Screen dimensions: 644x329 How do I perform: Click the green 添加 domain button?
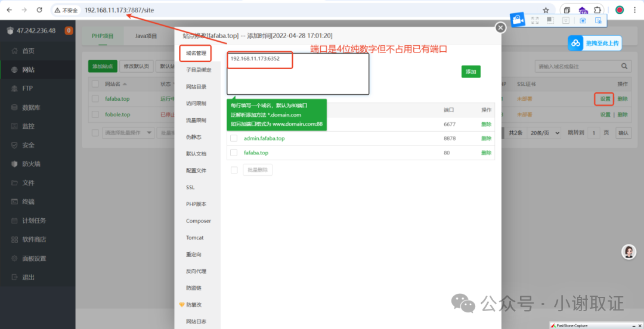click(x=470, y=72)
